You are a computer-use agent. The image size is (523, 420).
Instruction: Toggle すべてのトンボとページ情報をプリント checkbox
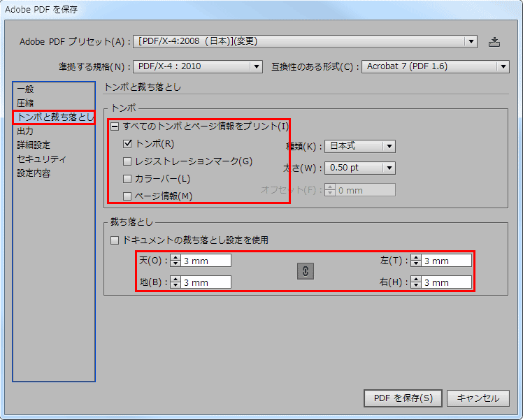115,126
